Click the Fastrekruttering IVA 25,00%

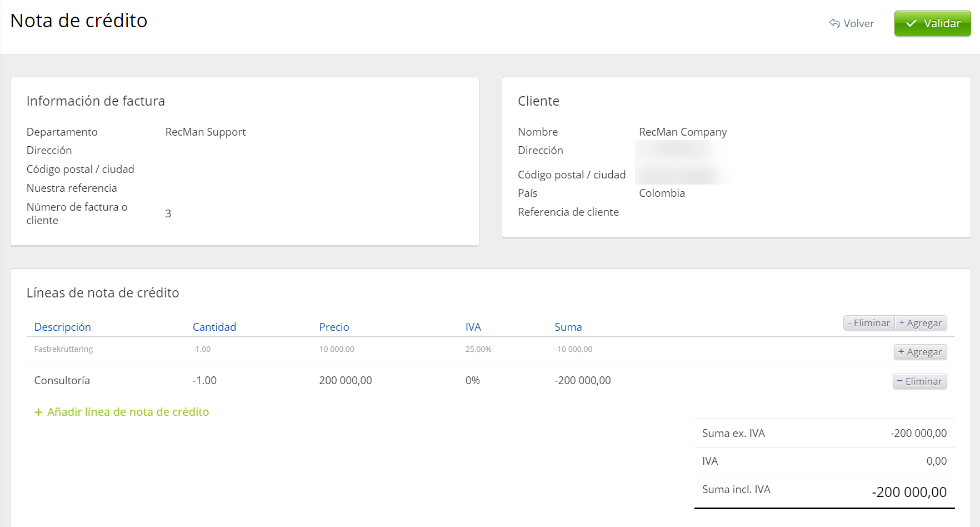478,349
